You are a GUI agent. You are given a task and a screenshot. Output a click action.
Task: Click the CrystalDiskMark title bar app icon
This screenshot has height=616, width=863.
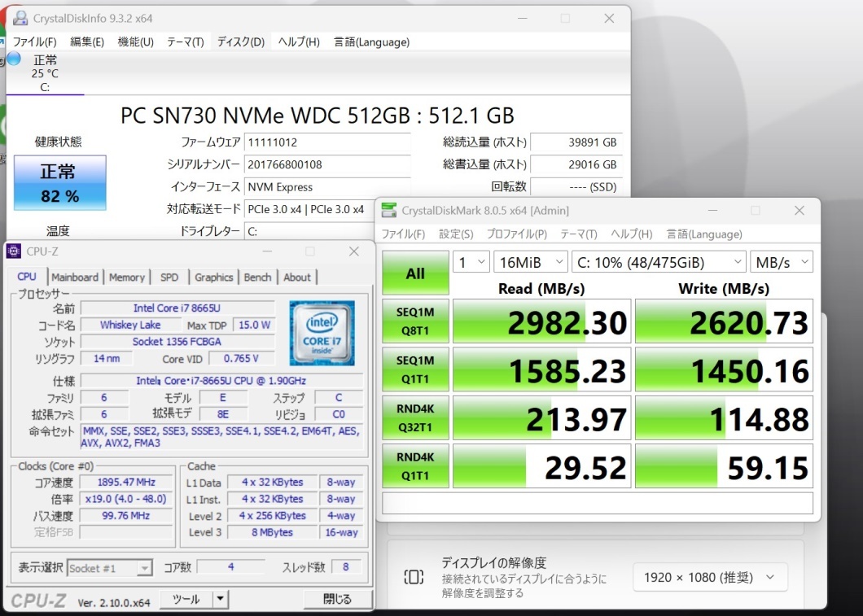point(389,210)
